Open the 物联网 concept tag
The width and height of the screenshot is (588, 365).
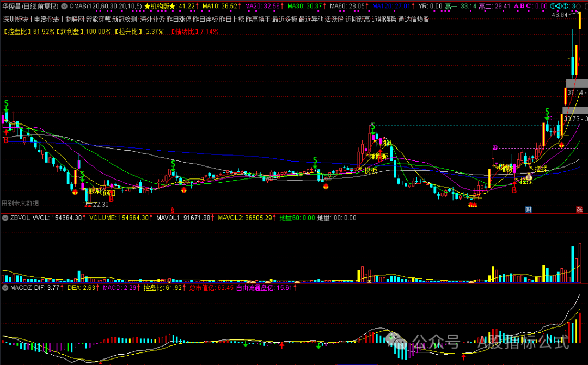click(75, 19)
